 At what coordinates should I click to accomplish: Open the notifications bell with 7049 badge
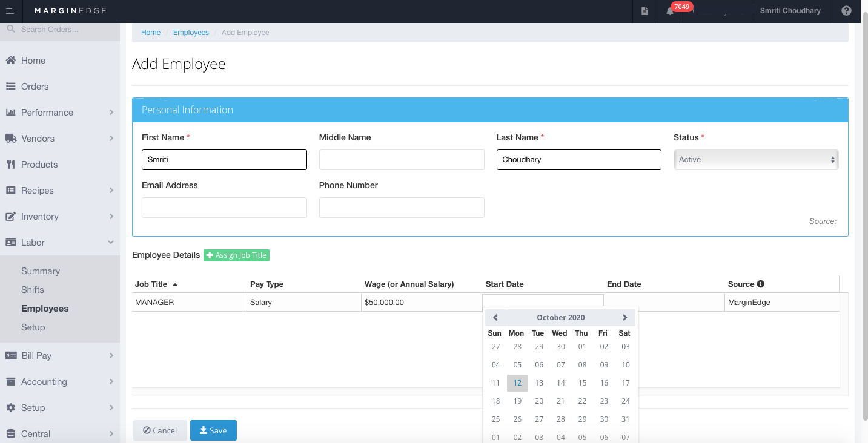[x=670, y=11]
